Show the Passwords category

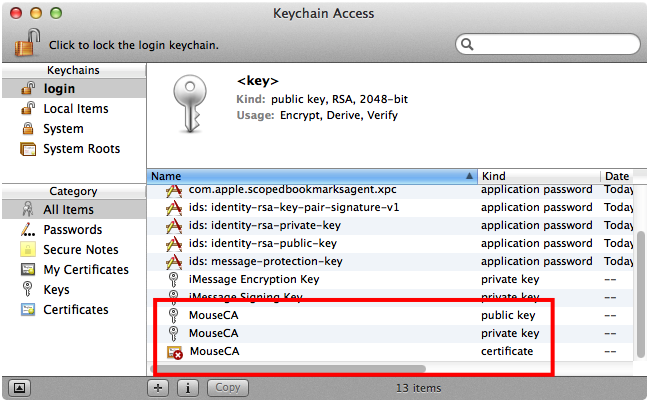click(x=74, y=229)
